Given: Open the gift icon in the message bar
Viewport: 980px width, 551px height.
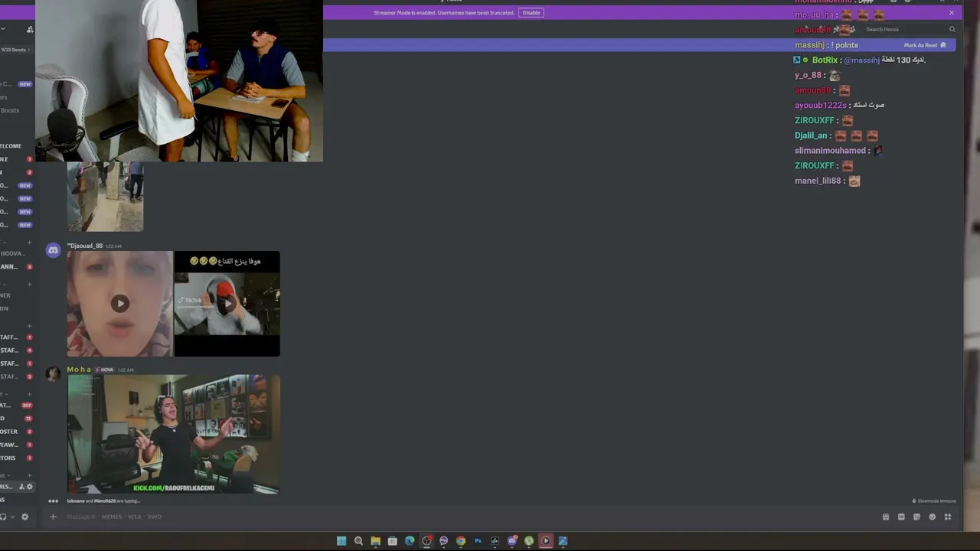Looking at the screenshot, I should (x=886, y=517).
